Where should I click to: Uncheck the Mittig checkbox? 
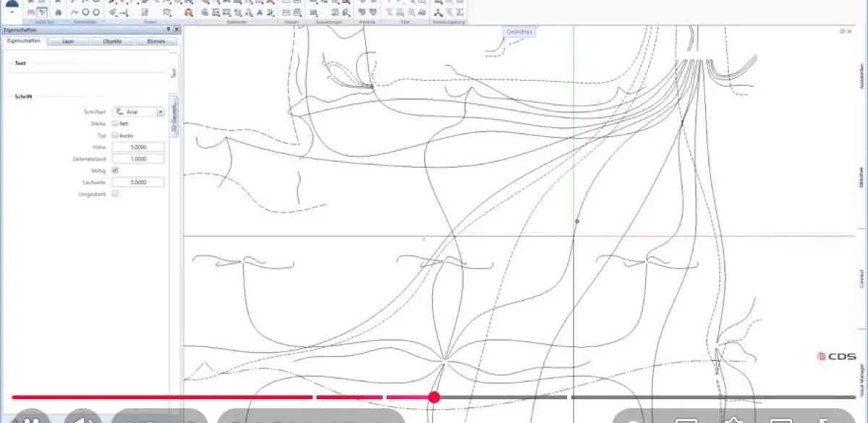pyautogui.click(x=115, y=170)
